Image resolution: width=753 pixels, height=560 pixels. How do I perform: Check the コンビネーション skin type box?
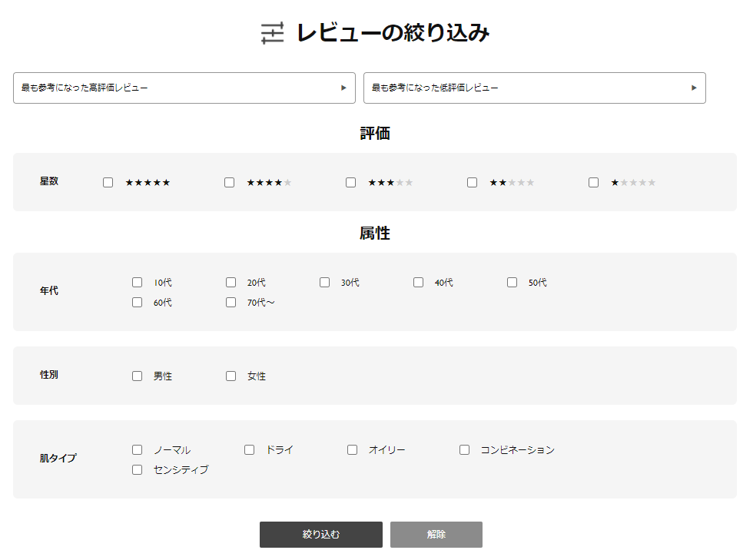464,450
